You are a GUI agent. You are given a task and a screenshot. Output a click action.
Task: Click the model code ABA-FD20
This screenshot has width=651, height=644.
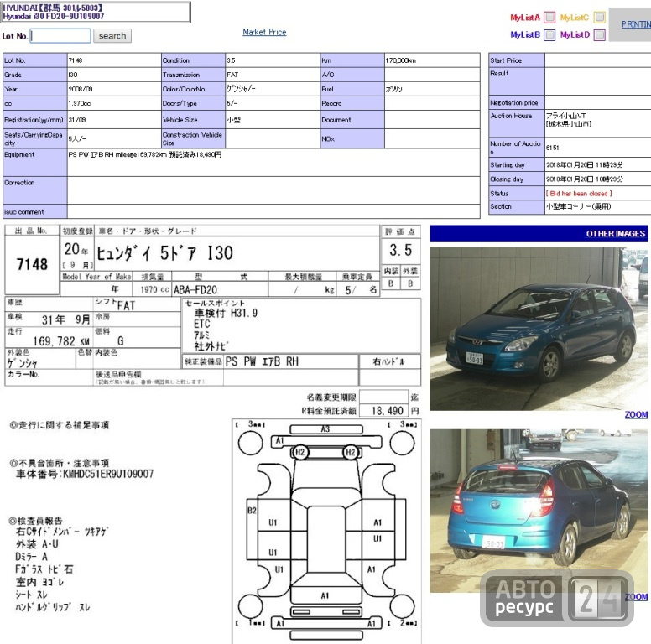click(x=195, y=289)
